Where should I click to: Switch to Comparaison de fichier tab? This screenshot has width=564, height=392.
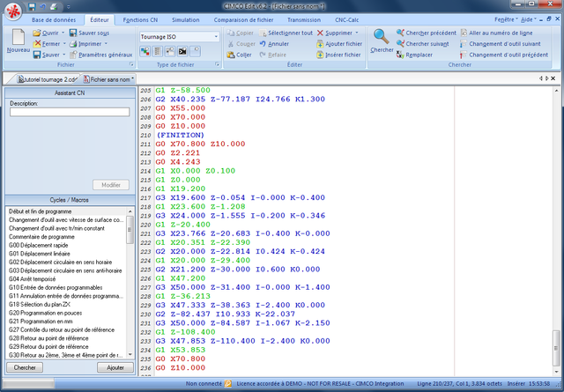(243, 19)
